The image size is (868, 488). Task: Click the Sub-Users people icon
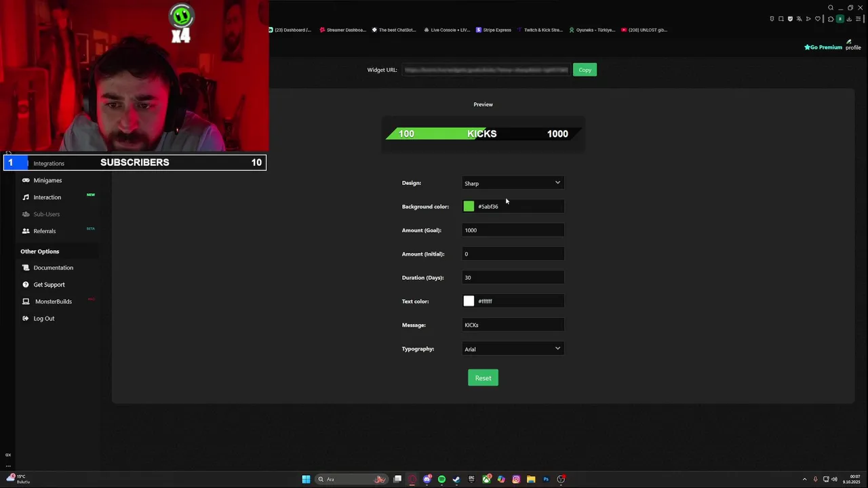pyautogui.click(x=26, y=214)
